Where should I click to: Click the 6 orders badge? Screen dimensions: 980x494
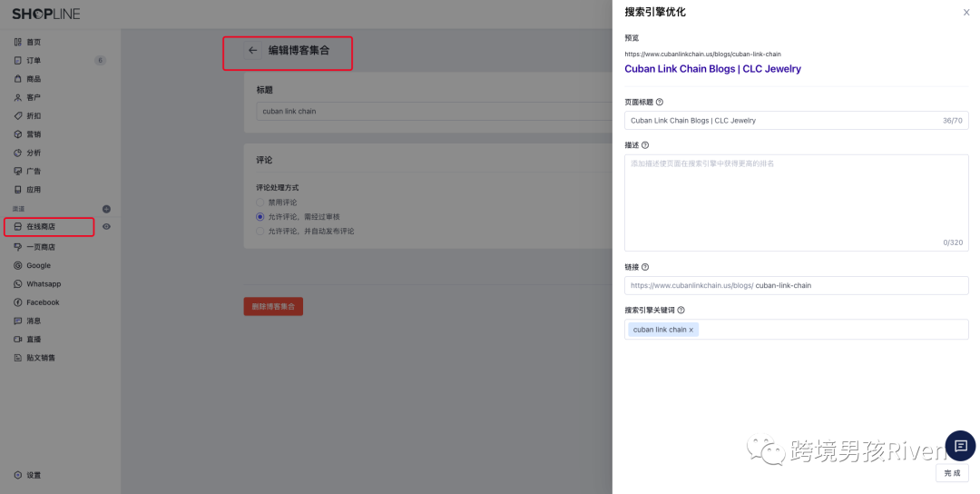[100, 61]
